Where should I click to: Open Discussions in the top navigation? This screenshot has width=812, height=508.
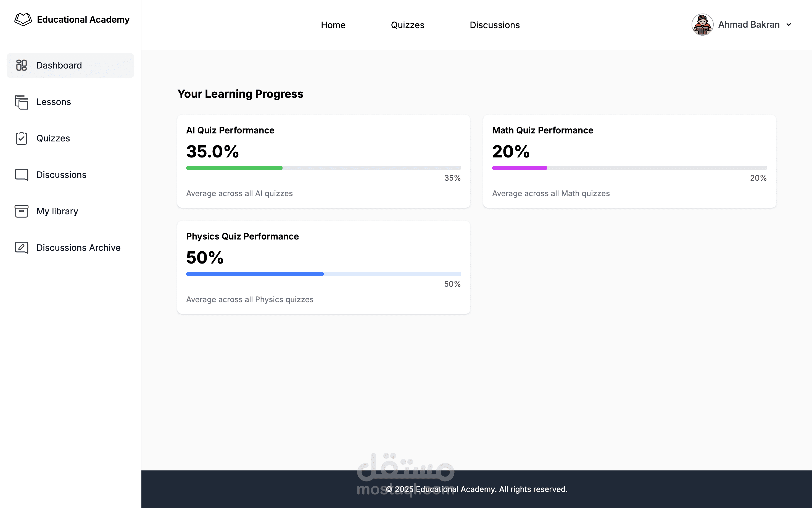(494, 25)
